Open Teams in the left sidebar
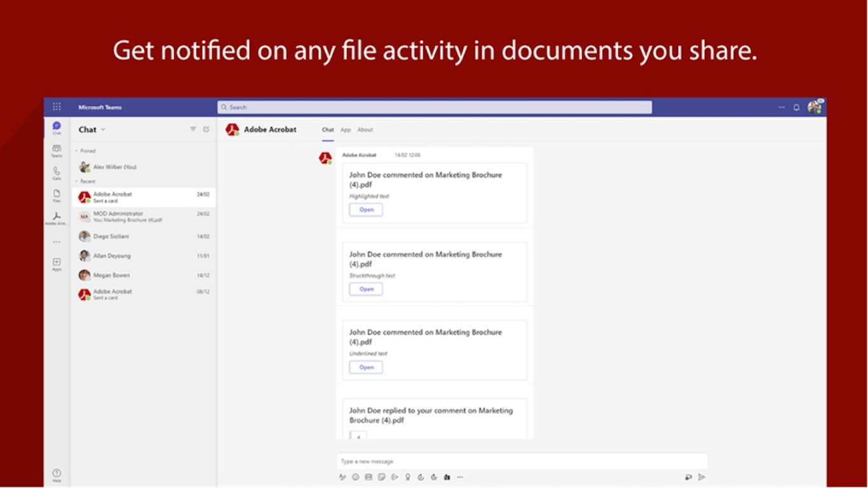This screenshot has width=868, height=488. [x=57, y=150]
